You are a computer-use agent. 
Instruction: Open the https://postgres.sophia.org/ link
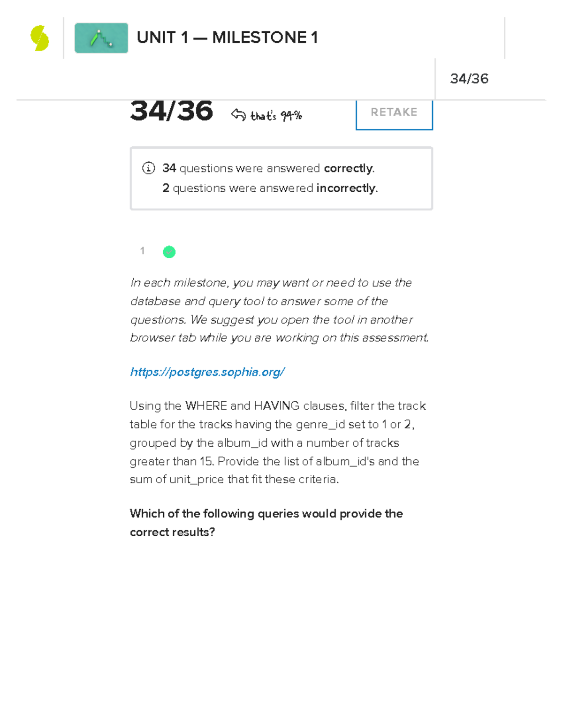click(207, 372)
